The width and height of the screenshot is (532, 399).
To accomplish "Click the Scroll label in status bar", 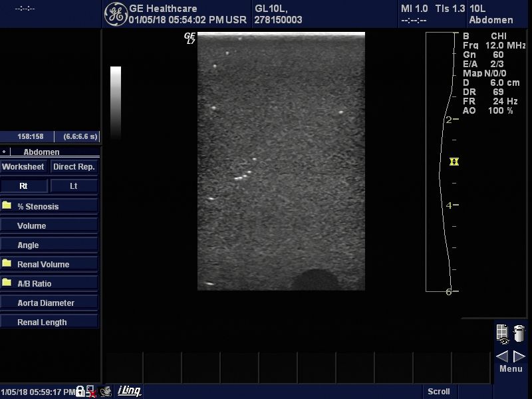I will click(439, 392).
